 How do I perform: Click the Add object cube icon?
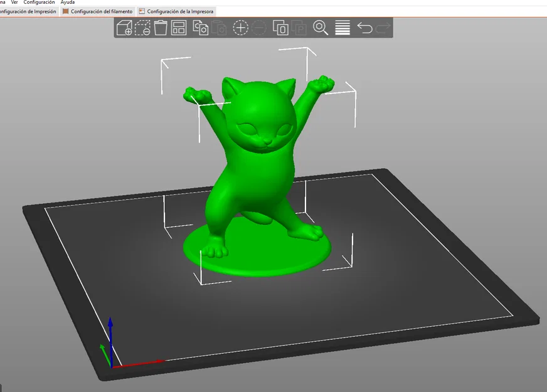point(124,28)
